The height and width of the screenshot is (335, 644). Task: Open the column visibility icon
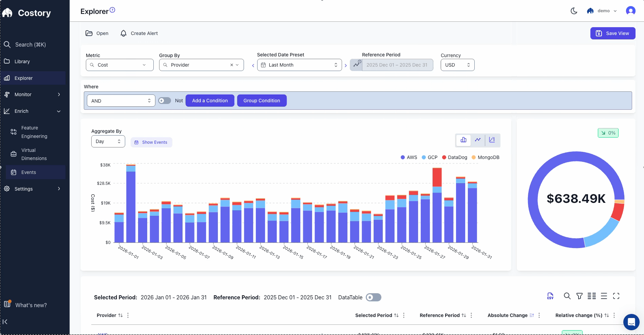tap(591, 296)
